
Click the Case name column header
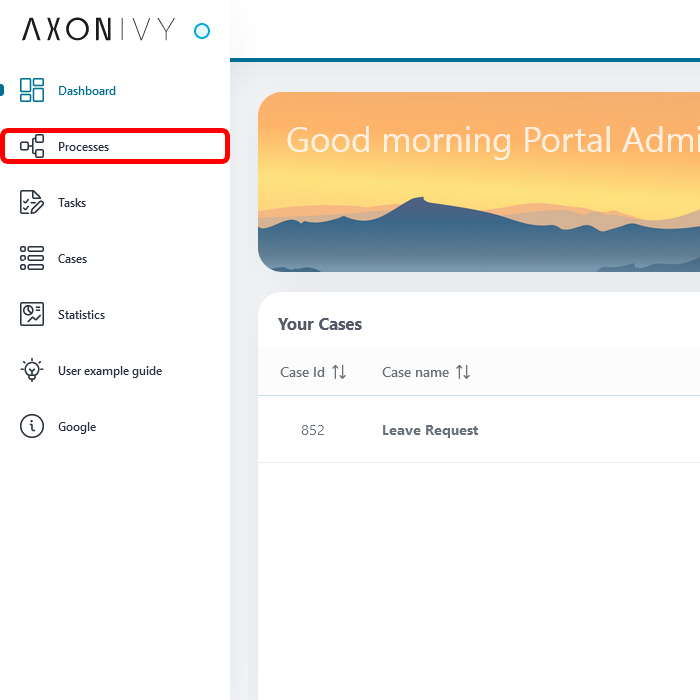pyautogui.click(x=415, y=372)
